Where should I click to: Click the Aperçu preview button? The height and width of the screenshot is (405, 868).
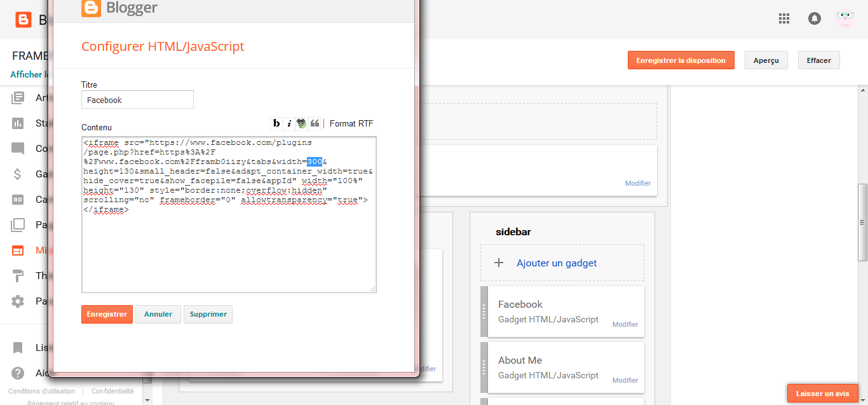[766, 60]
